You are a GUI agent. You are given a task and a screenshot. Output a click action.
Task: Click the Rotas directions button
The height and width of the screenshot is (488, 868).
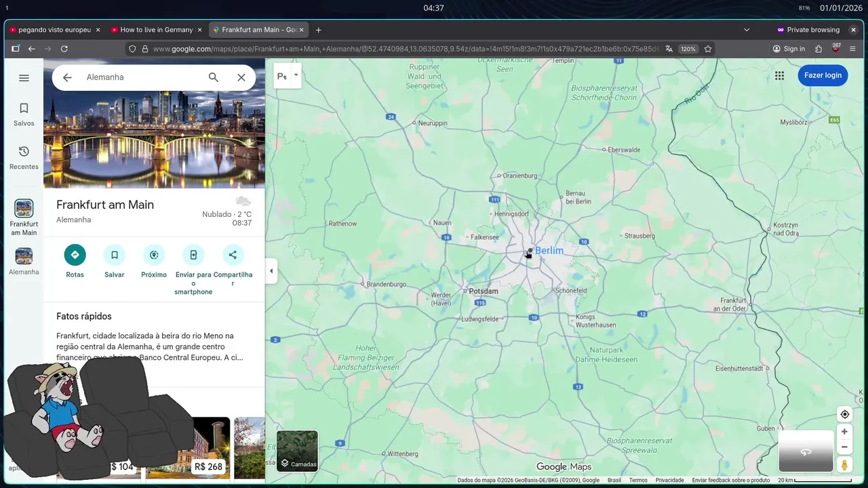pyautogui.click(x=75, y=262)
